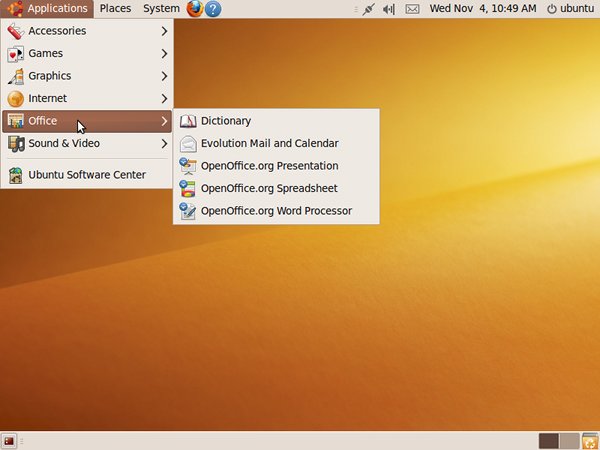Select the Office menu entry
600x450 pixels.
click(x=87, y=121)
